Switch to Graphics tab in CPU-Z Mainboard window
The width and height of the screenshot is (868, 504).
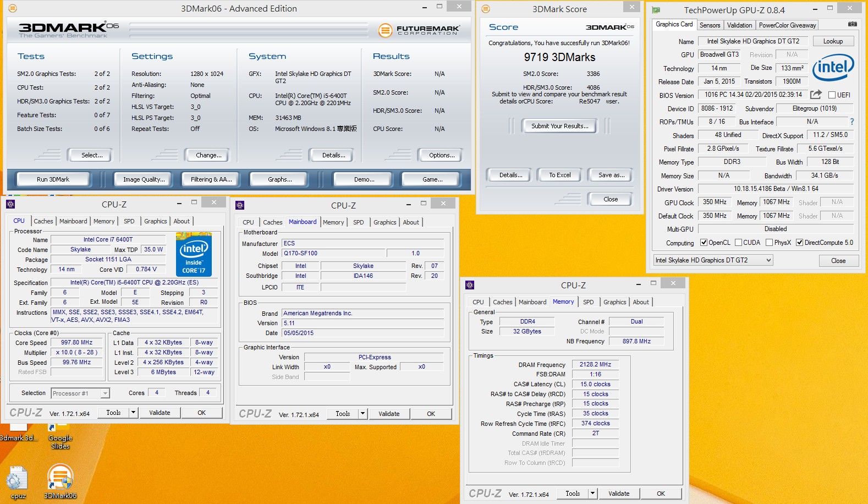tap(384, 222)
